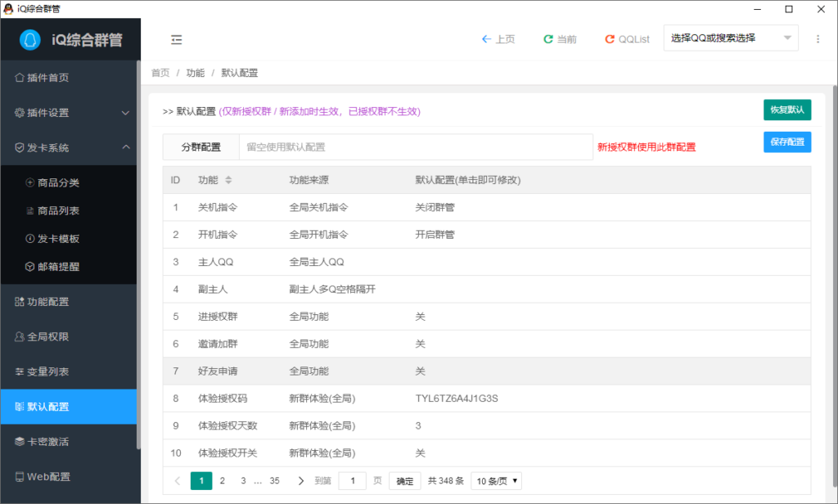This screenshot has height=504, width=838.
Task: Click the 到第 page number input field
Action: (x=352, y=480)
